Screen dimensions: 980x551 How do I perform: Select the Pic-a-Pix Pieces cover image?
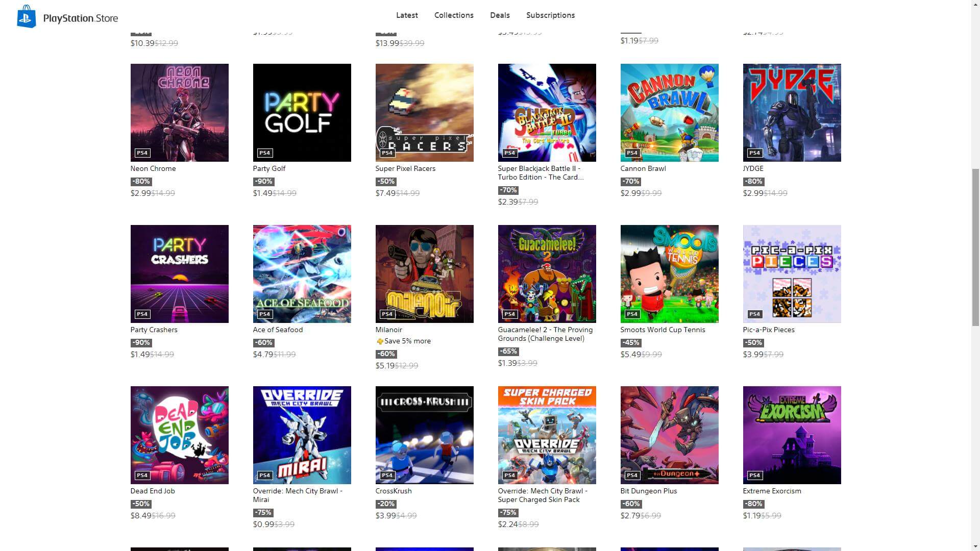pyautogui.click(x=792, y=274)
